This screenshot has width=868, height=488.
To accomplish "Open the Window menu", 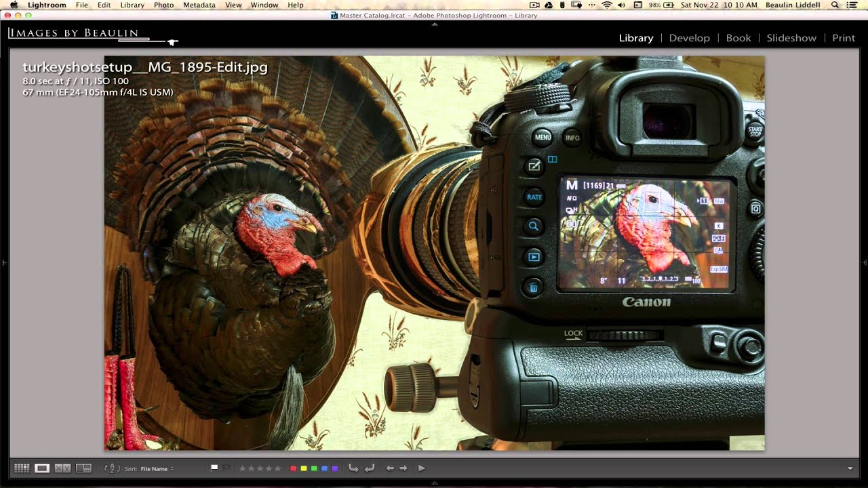I will [x=264, y=5].
